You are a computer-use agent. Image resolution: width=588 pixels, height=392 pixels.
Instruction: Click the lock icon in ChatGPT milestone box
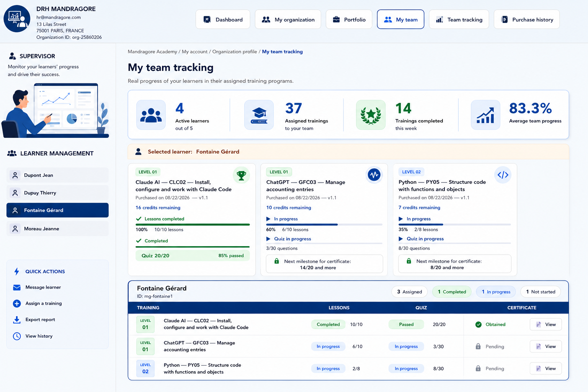[x=276, y=261]
